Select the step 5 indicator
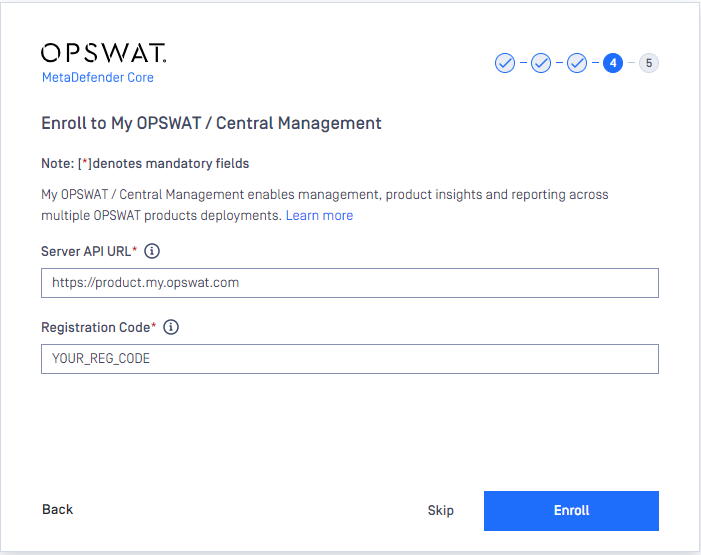This screenshot has height=555, width=701. [x=649, y=63]
